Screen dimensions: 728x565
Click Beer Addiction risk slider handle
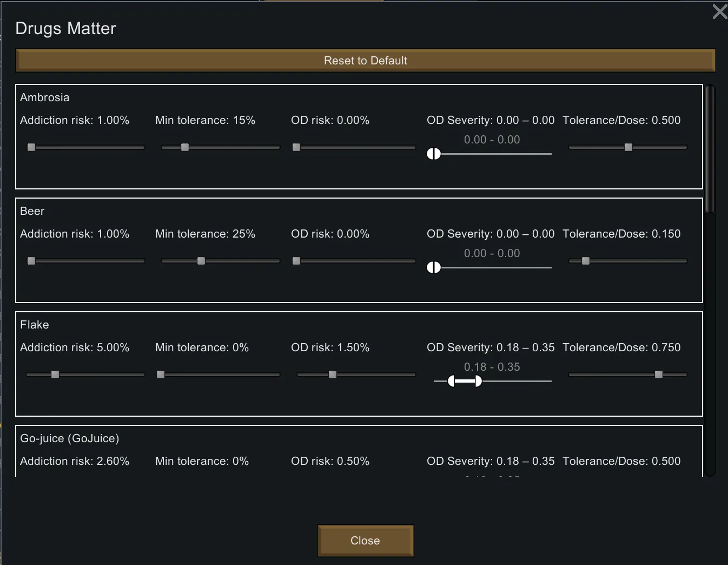(31, 261)
